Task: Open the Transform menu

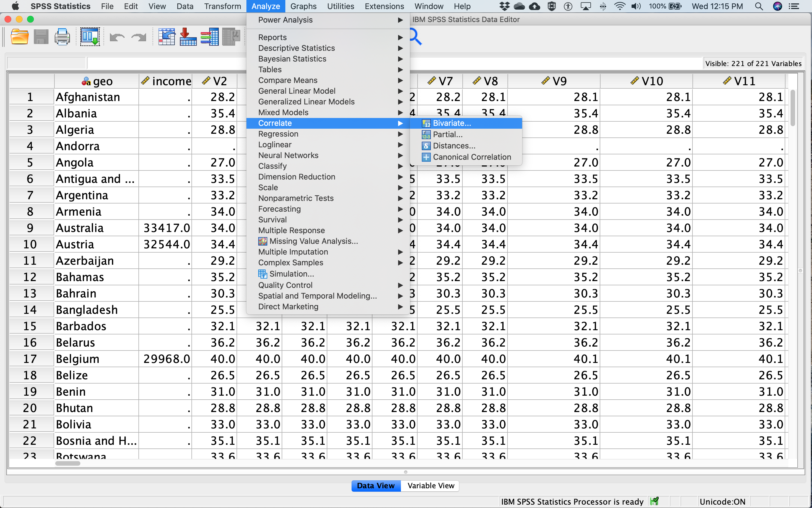Action: click(222, 6)
